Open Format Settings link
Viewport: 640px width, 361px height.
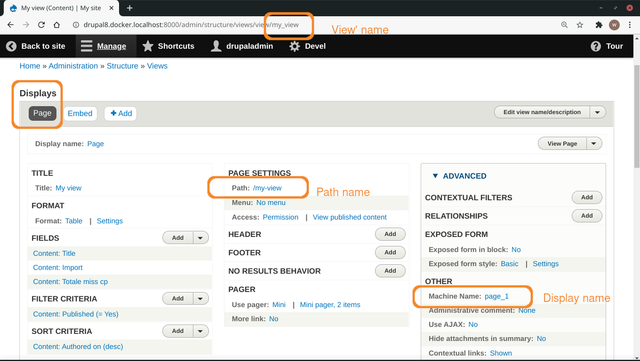click(x=110, y=221)
